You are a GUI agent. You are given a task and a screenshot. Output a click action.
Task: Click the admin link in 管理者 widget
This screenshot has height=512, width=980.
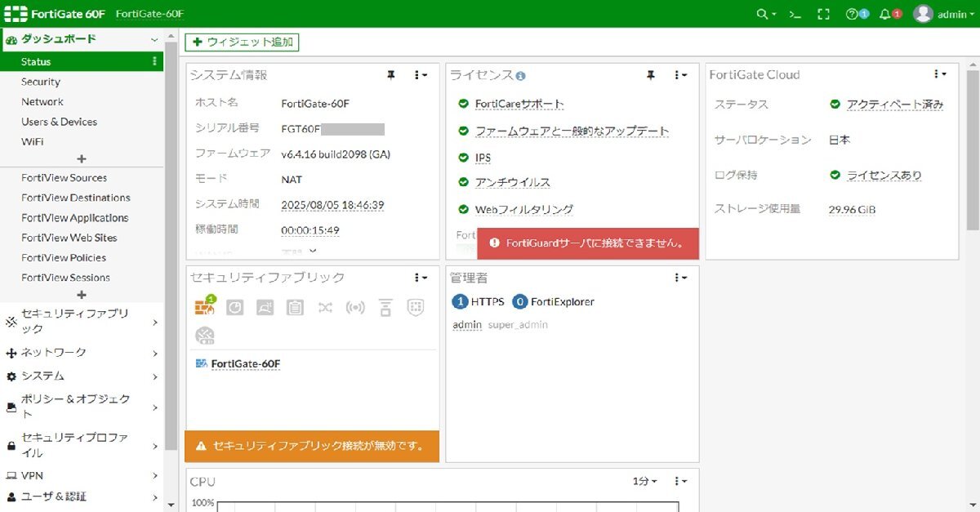pos(467,325)
